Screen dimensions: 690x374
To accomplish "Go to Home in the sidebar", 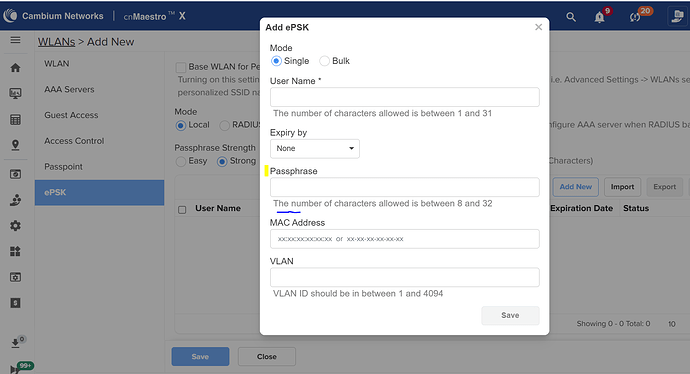I will click(15, 68).
